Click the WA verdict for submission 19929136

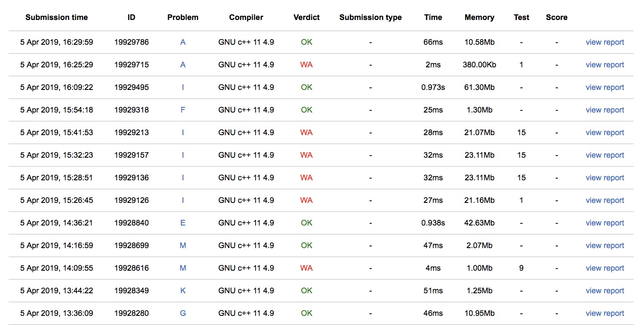point(306,178)
